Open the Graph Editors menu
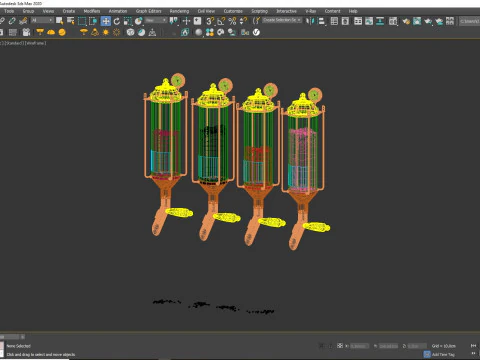This screenshot has width=480, height=360. click(148, 11)
